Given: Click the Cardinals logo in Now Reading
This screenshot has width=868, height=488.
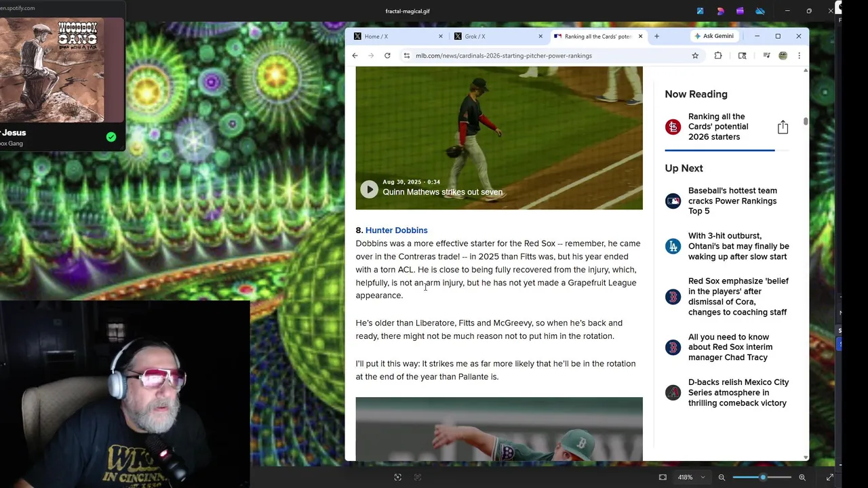Looking at the screenshot, I should tap(673, 127).
